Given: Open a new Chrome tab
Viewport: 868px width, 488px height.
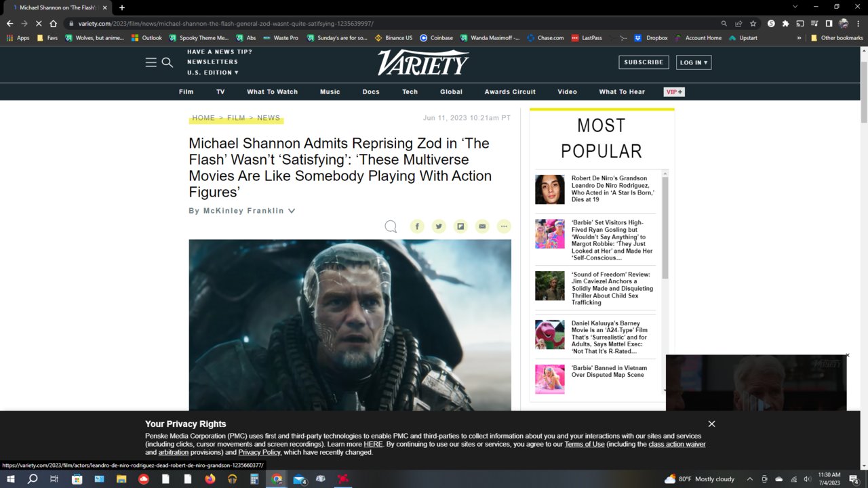Looking at the screenshot, I should [122, 7].
